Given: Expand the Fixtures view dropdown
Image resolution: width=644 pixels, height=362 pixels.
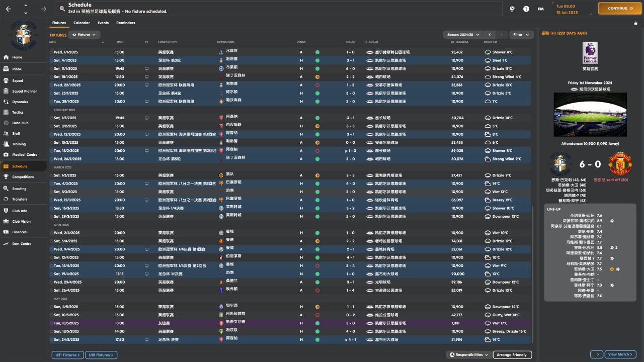Looking at the screenshot, I should point(84,35).
